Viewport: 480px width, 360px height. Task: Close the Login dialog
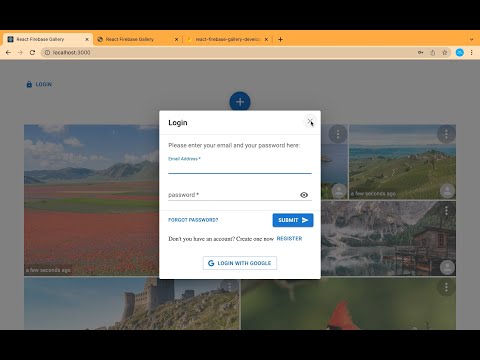pyautogui.click(x=310, y=121)
